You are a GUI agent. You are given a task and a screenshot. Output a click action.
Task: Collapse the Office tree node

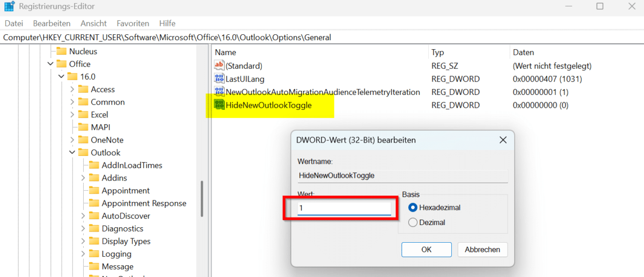tap(50, 64)
